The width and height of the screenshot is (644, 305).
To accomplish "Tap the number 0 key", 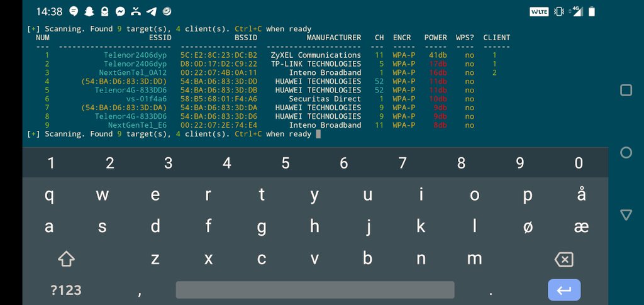I will pyautogui.click(x=579, y=163).
